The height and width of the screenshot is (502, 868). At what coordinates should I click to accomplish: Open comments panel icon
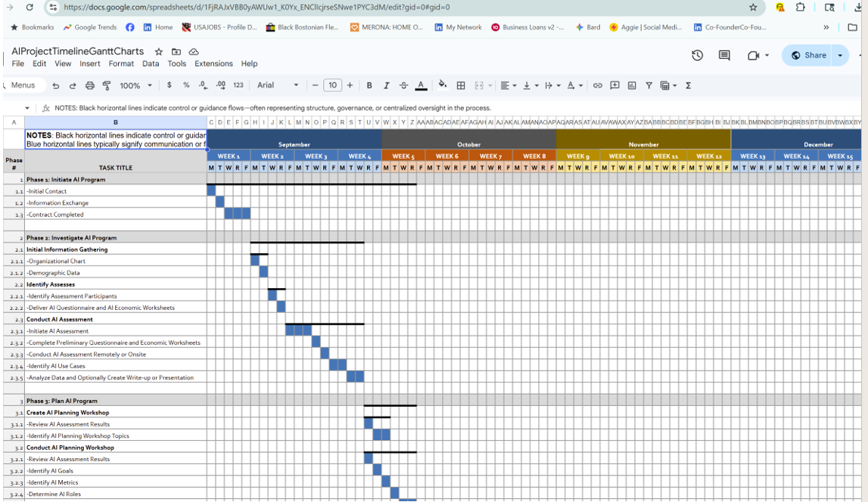pyautogui.click(x=724, y=55)
